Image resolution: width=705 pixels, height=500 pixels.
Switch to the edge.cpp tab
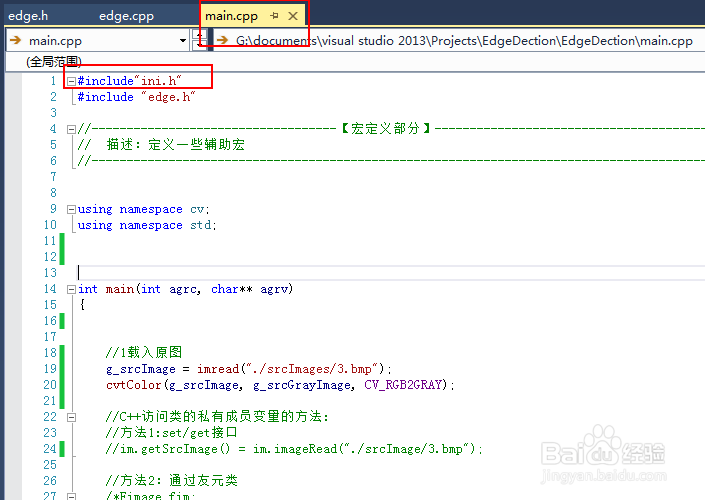point(126,16)
